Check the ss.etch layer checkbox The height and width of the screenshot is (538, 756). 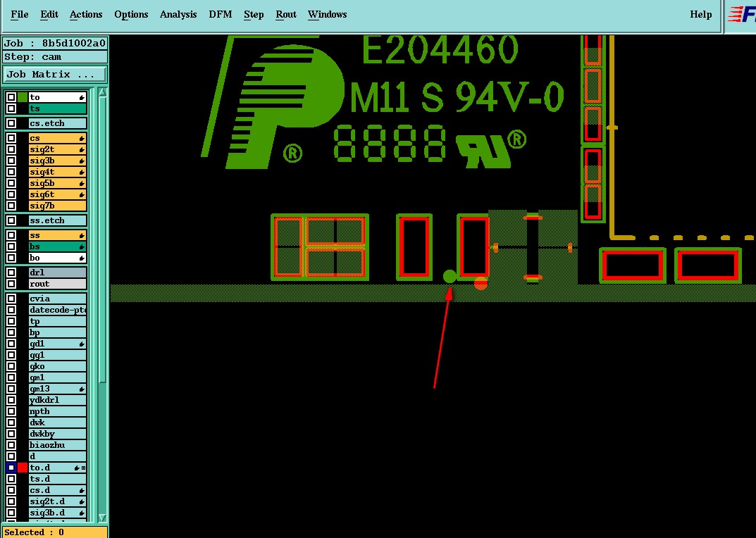[x=11, y=221]
